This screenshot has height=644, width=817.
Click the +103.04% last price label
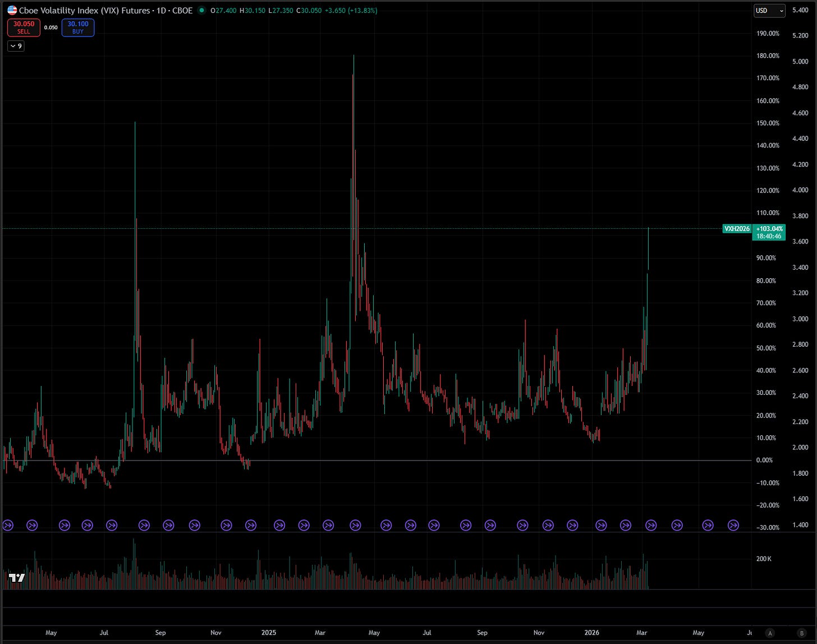769,228
